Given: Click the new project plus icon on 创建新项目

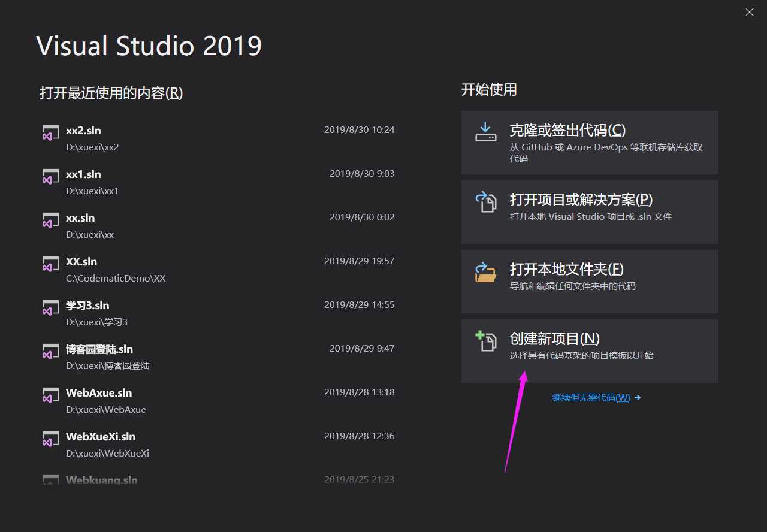Looking at the screenshot, I should 486,341.
